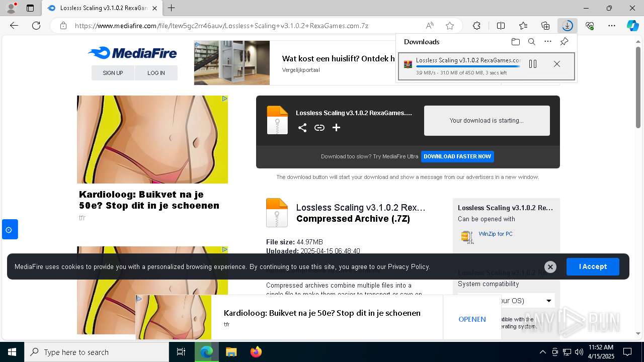644x362 pixels.
Task: Share the file via share icon
Action: [302, 128]
